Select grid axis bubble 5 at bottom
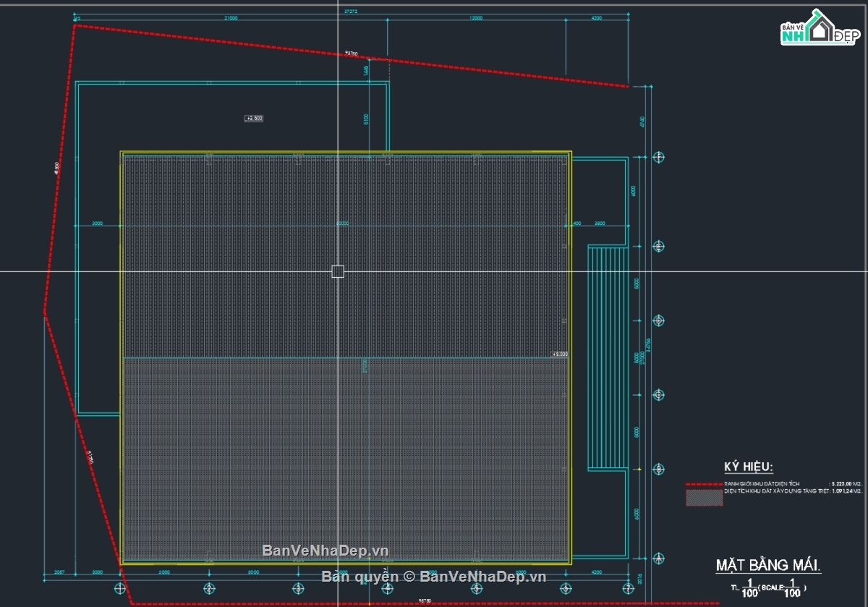Viewport: 868px width, 607px height. [477, 588]
